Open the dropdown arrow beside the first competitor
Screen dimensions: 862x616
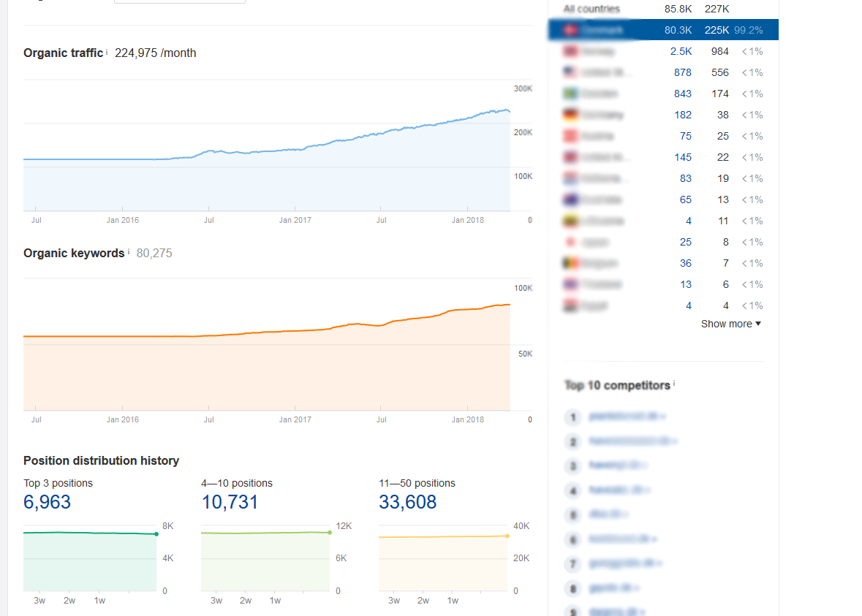click(663, 417)
